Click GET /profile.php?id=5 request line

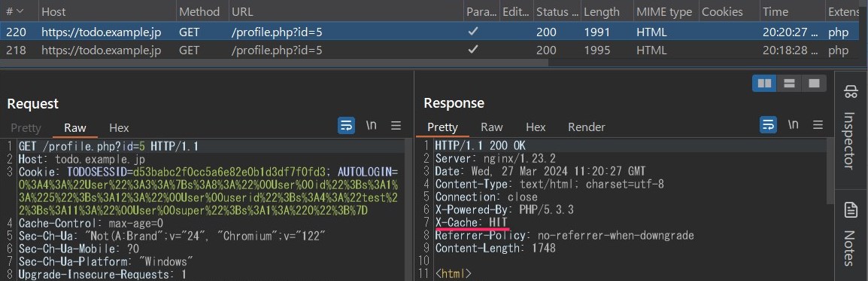[108, 146]
